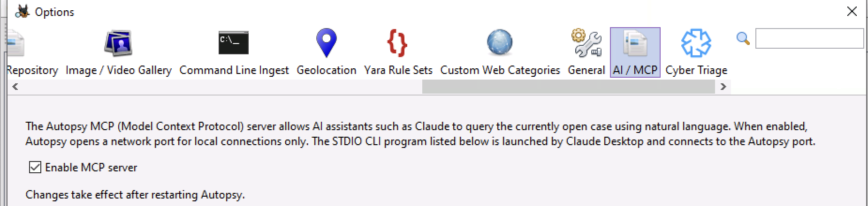Select the partially visible Repository category
The height and width of the screenshot is (206, 868).
(32, 70)
